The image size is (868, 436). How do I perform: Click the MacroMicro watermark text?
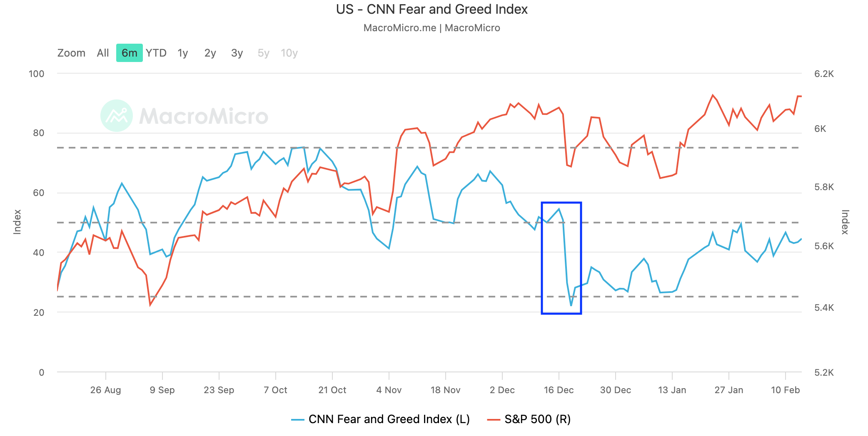(x=204, y=116)
